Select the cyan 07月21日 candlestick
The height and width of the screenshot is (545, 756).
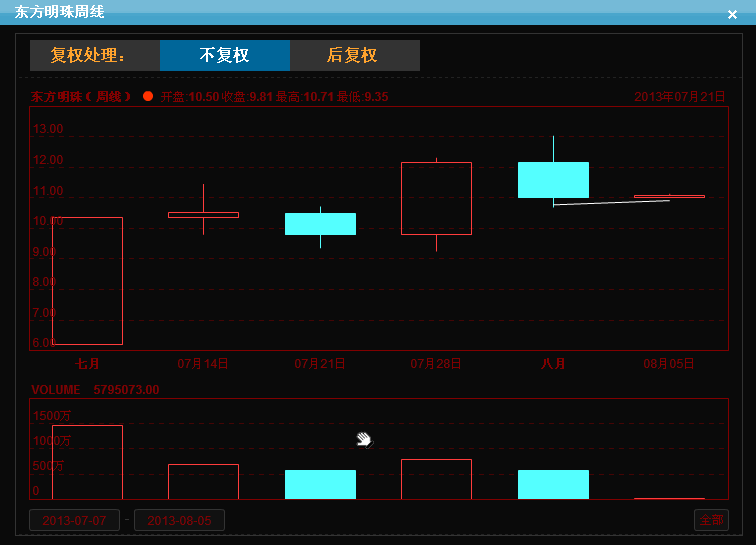(x=320, y=224)
